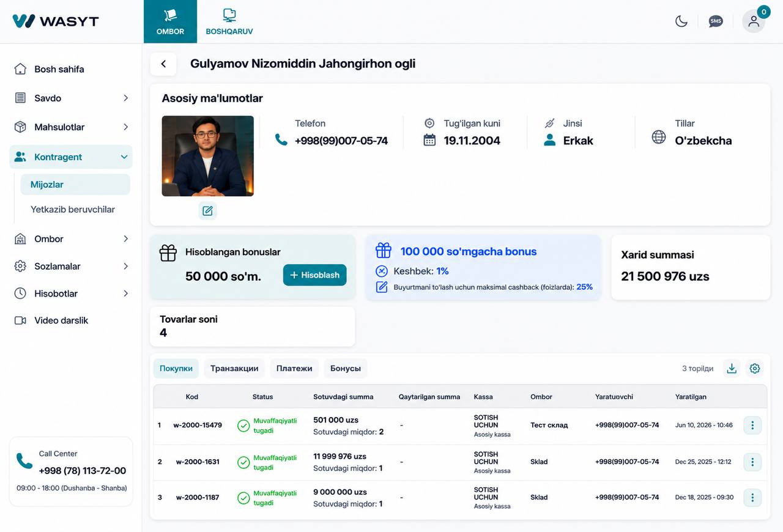783x532 pixels.
Task: Click the Xarid summasi value 21 500 976 uzs
Action: tap(665, 276)
